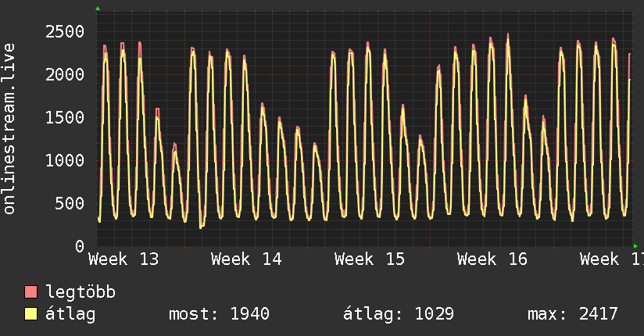The image size is (644, 336).
Task: Click the átlag legend label beside the yellow swatch
Action: click(70, 314)
